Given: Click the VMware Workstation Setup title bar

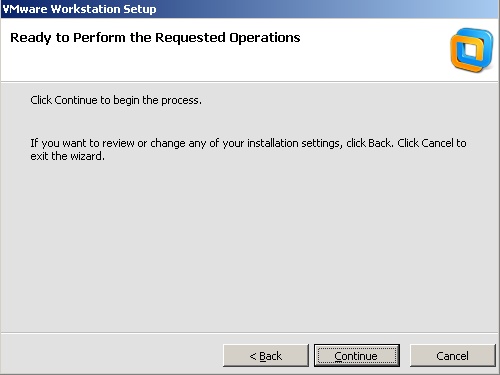Looking at the screenshot, I should (250, 9).
